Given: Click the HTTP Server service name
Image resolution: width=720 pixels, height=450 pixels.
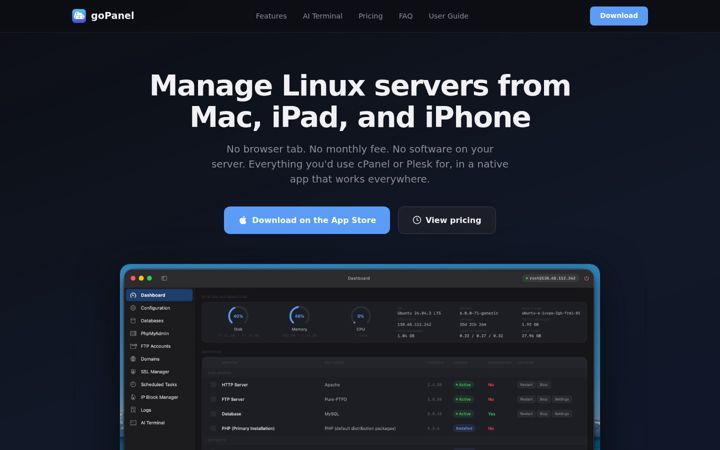Looking at the screenshot, I should point(235,385).
